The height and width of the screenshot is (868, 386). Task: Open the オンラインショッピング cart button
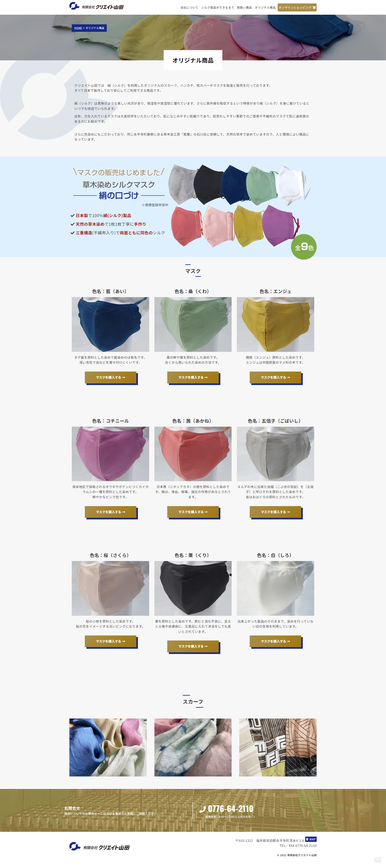click(297, 7)
